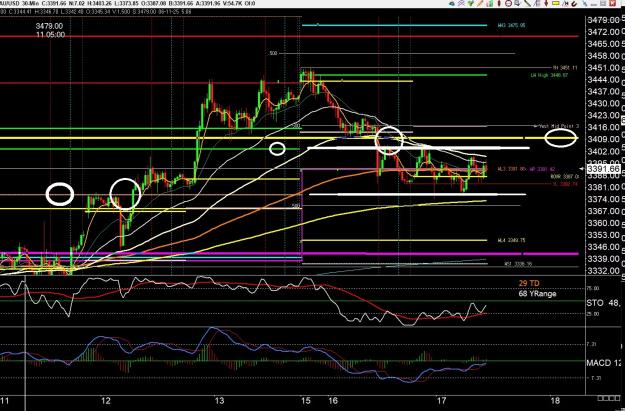Image resolution: width=625 pixels, height=411 pixels.
Task: Click the 11.05:00 annotation text
Action: point(50,35)
